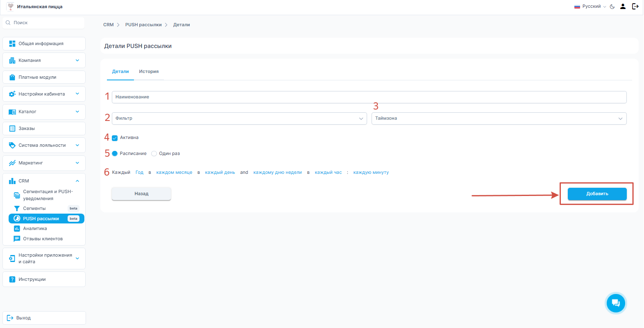Click the Аналитика chart icon
Image resolution: width=644 pixels, height=328 pixels.
pos(17,228)
